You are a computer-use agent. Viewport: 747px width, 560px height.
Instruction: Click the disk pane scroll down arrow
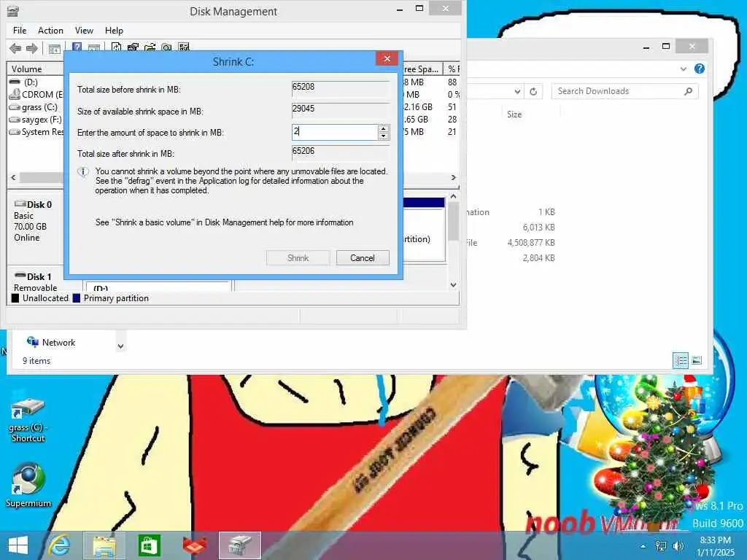coord(454,285)
